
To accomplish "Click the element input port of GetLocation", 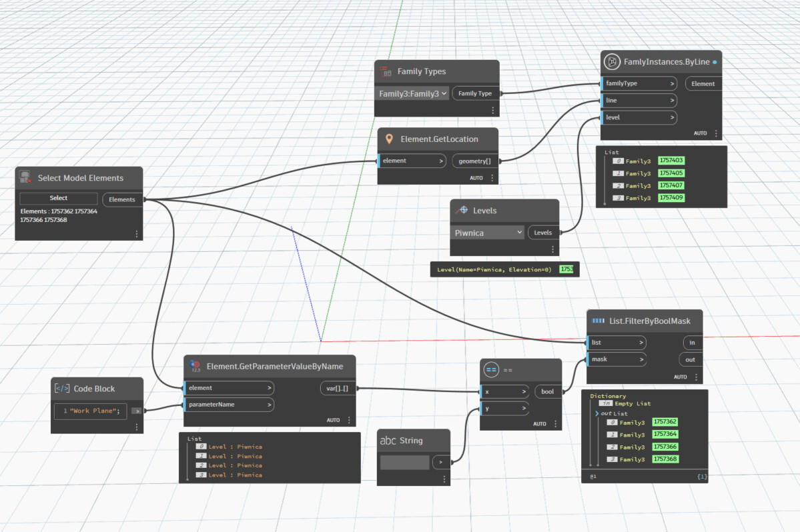I will (x=412, y=161).
